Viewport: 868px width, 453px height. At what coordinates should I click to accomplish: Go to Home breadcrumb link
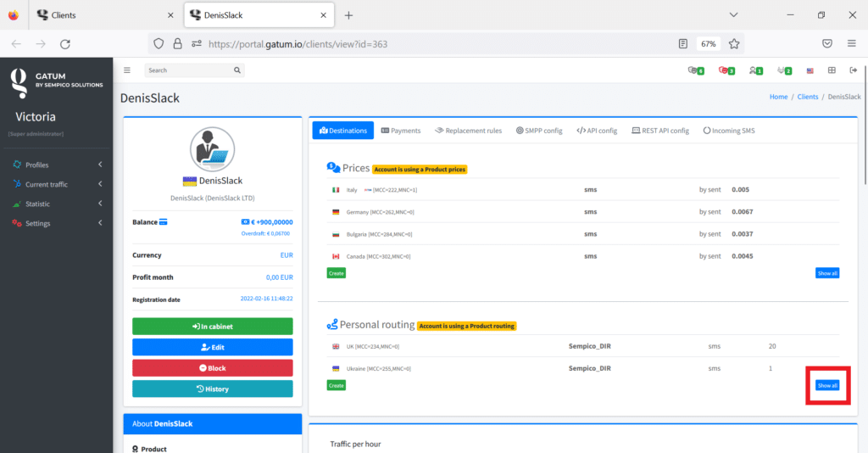click(778, 97)
